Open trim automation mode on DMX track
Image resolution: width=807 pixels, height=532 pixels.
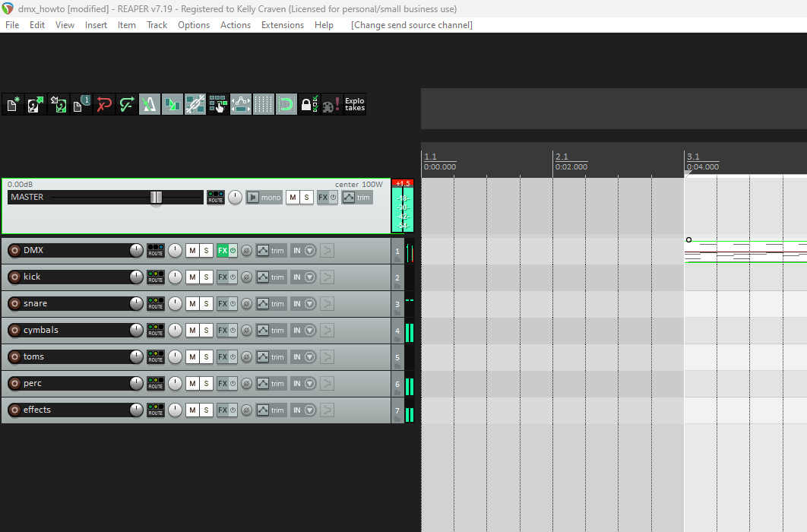tap(277, 251)
